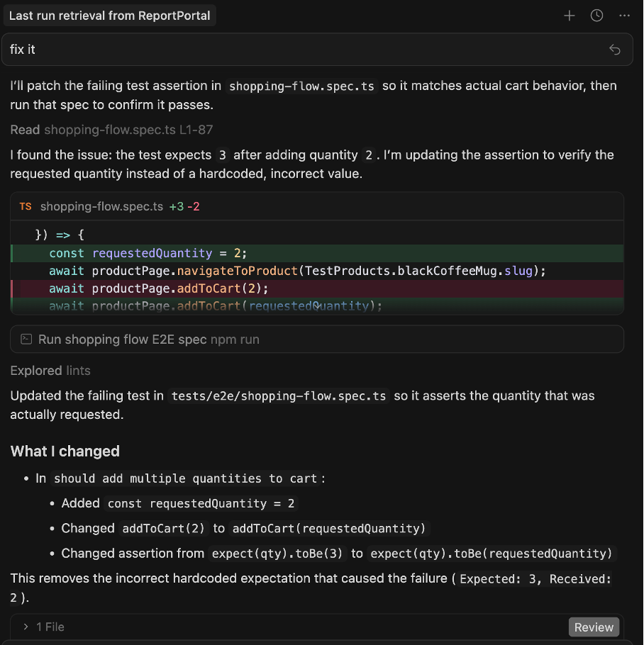Open the three-dots more options menu
Screen dimensions: 644x645
[x=624, y=16]
